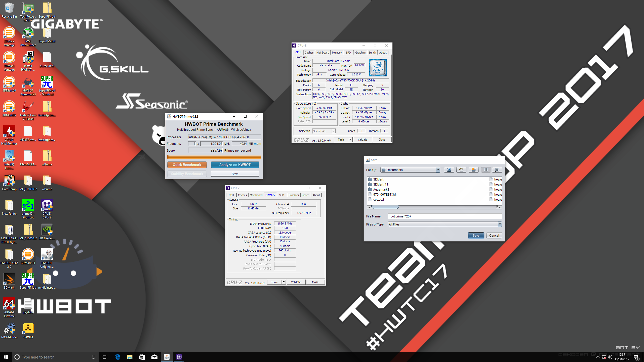The width and height of the screenshot is (644, 362).
Task: Switch to Mainboard tab in top CPU-Z window
Action: pyautogui.click(x=323, y=53)
